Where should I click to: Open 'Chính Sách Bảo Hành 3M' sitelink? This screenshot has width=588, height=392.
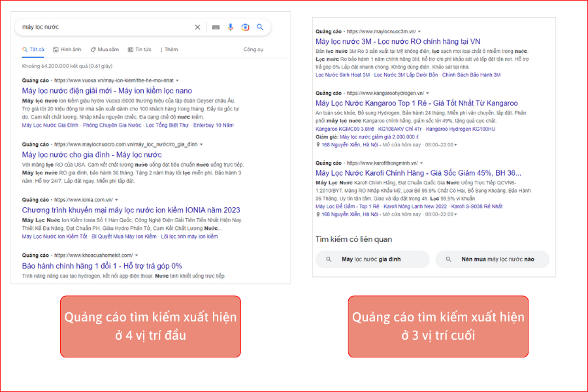(x=471, y=75)
